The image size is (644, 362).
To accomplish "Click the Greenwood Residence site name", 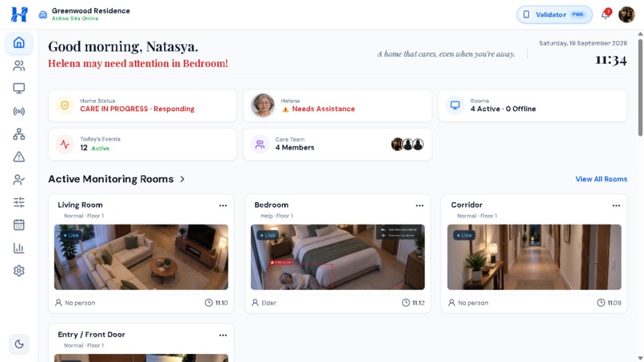I will tap(91, 10).
